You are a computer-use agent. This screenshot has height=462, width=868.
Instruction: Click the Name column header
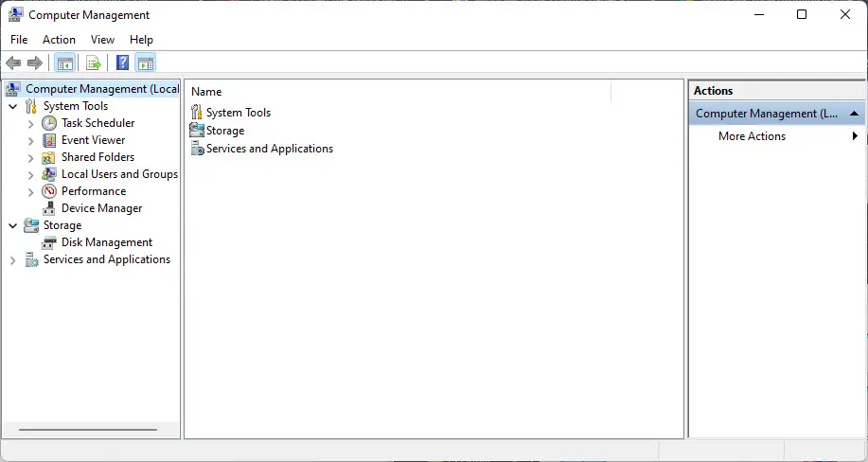pyautogui.click(x=400, y=92)
